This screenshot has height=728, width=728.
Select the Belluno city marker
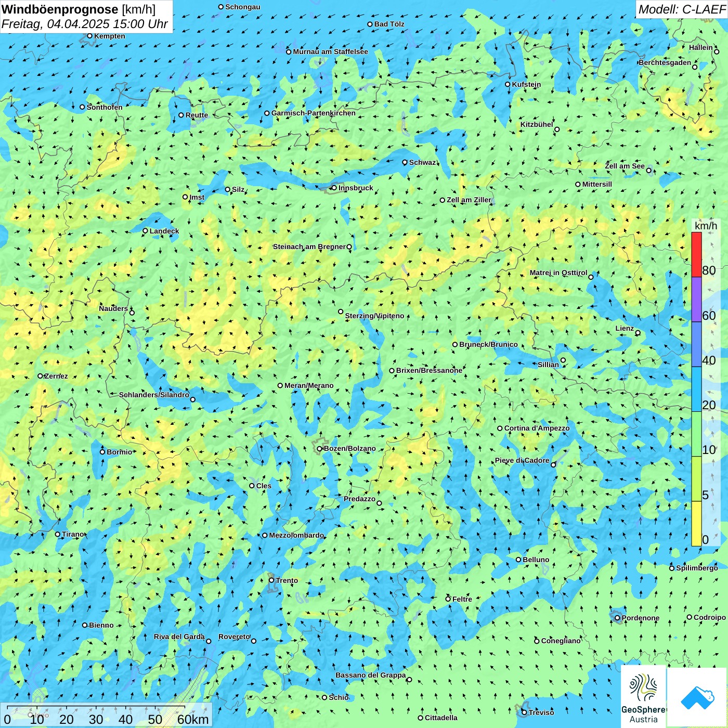click(x=518, y=560)
